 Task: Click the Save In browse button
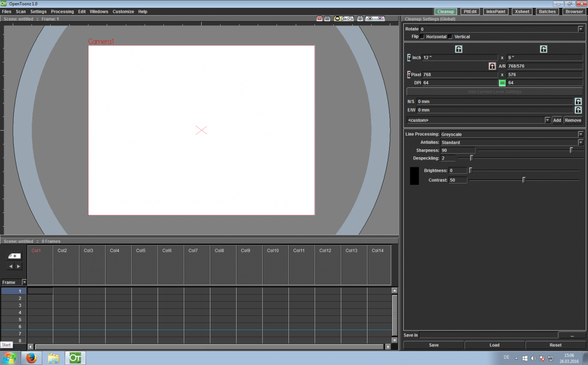point(572,335)
